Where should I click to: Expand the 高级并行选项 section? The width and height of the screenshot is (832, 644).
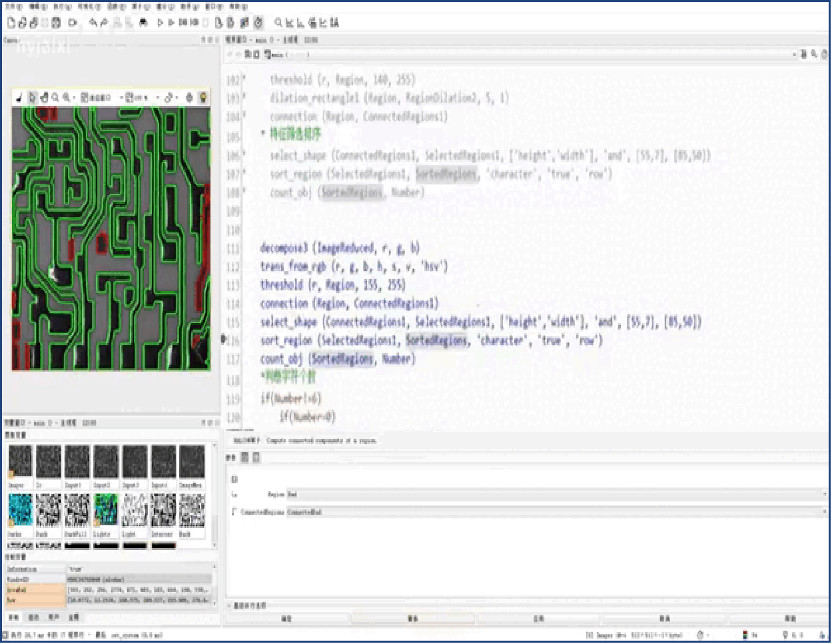pos(248,605)
